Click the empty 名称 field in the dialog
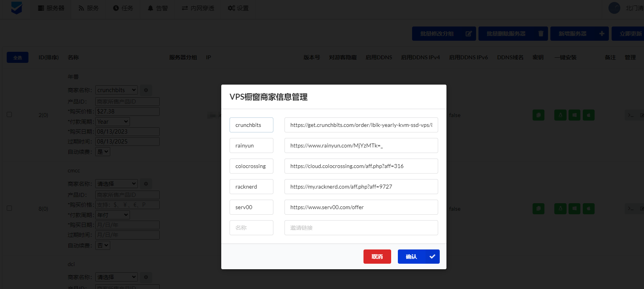Image resolution: width=644 pixels, height=289 pixels. 251,228
